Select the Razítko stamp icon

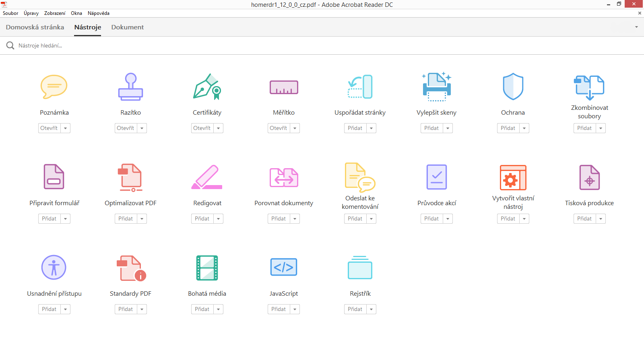pyautogui.click(x=130, y=86)
